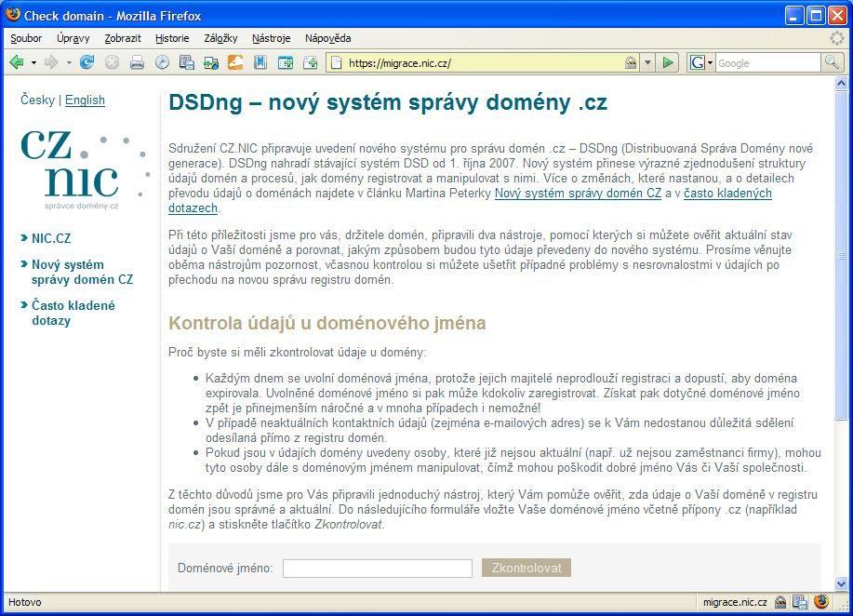
Task: Print the page using the printer icon
Action: click(137, 62)
